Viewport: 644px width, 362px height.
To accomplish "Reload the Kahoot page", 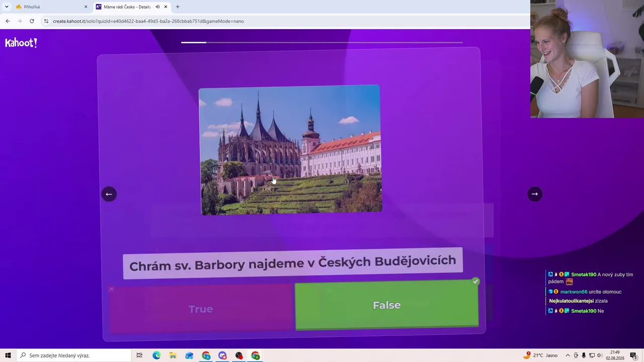I will [x=32, y=21].
